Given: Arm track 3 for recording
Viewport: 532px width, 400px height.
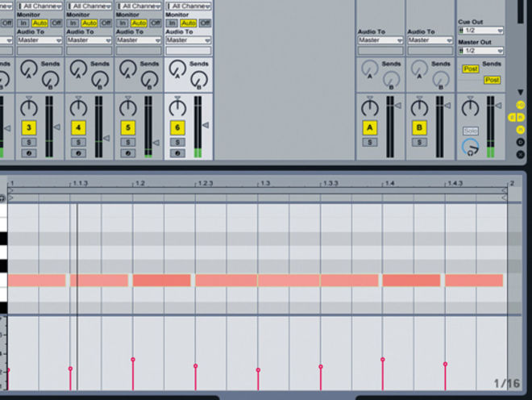Looking at the screenshot, I should tap(29, 153).
